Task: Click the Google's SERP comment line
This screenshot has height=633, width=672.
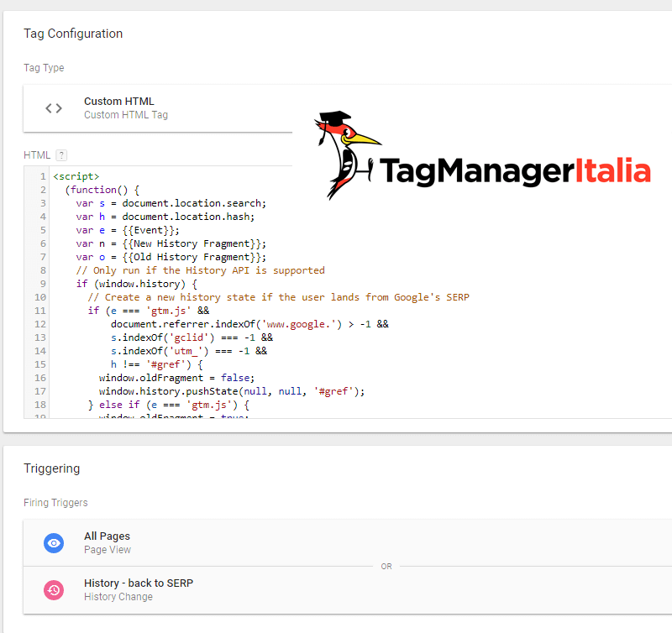Action: [279, 297]
